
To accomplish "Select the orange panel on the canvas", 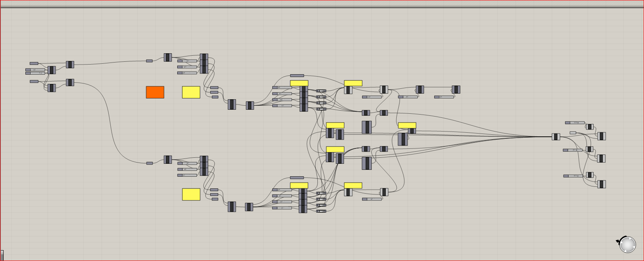I will tap(155, 92).
